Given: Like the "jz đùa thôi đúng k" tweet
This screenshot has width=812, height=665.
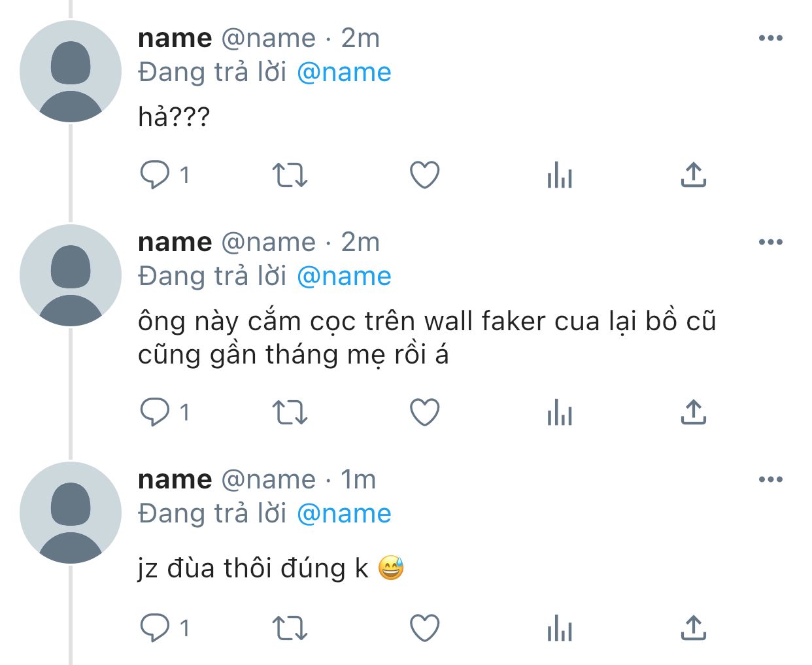Looking at the screenshot, I should click(x=424, y=628).
